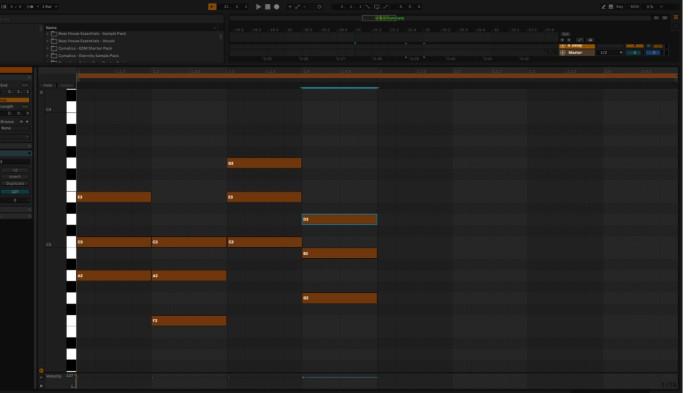The height and width of the screenshot is (393, 700).
Task: Open the Master track output dropdown
Action: tap(611, 53)
